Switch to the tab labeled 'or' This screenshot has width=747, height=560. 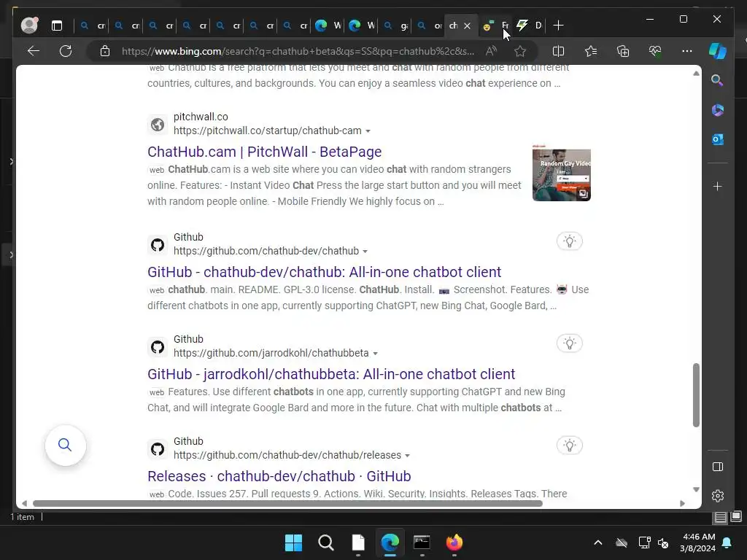pyautogui.click(x=429, y=26)
